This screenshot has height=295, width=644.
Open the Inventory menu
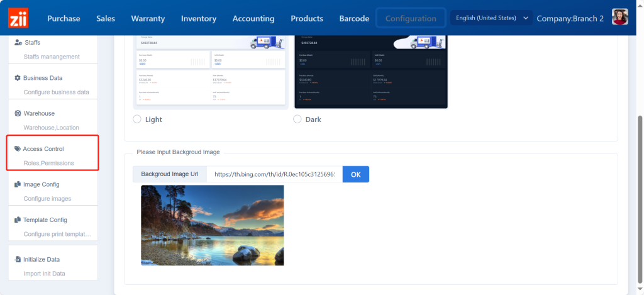(x=199, y=18)
